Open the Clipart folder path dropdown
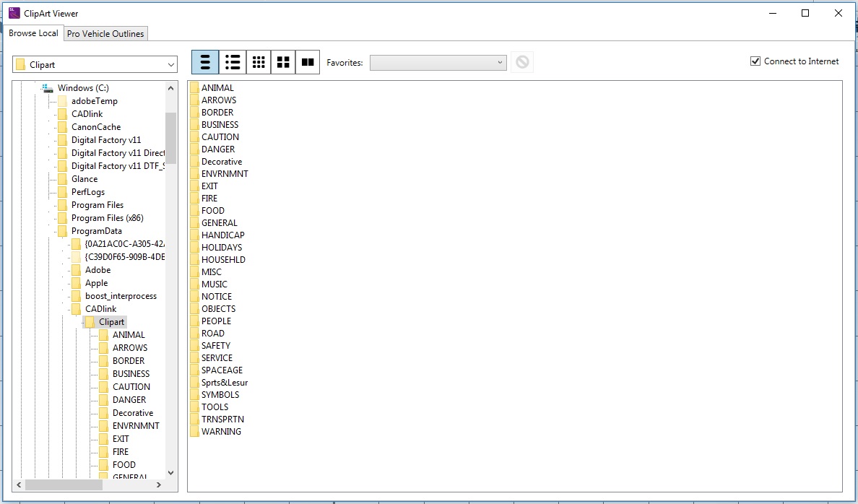Viewport: 858px width, 504px height. pyautogui.click(x=170, y=65)
